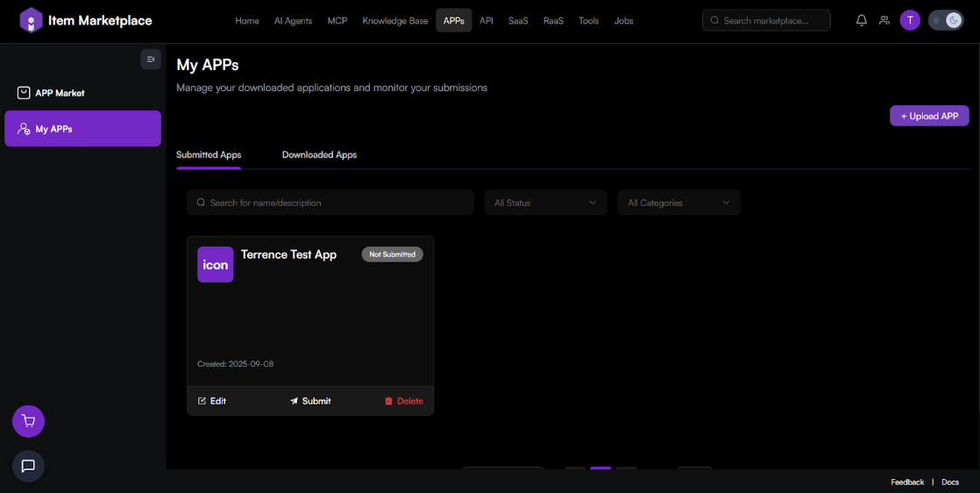Toggle the dark mode switch

click(945, 20)
